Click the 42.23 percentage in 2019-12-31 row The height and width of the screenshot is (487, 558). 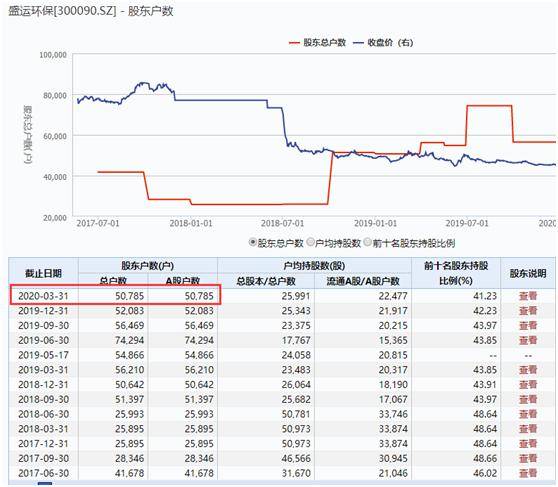click(x=485, y=311)
